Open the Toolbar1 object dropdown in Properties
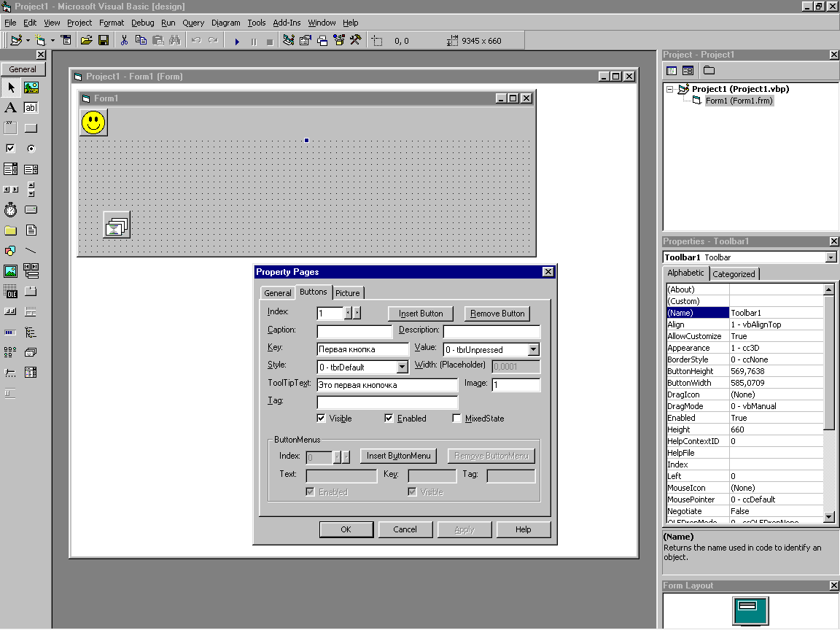 click(831, 257)
